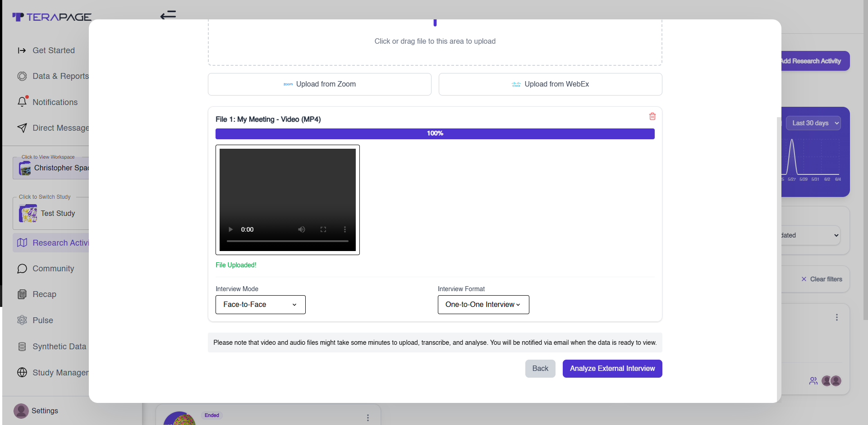Click the user avatar beside Settings
Viewport: 868px width, 425px height.
pos(21,411)
